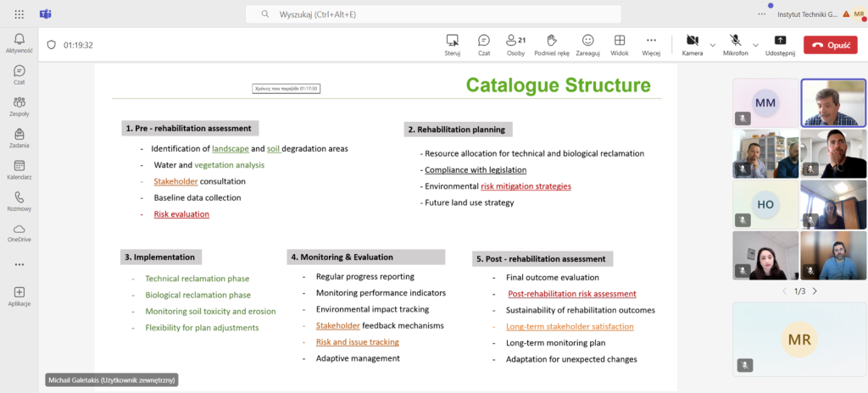Image resolution: width=868 pixels, height=393 pixels.
Task: Click the orange warning triangle icon
Action: 845,14
